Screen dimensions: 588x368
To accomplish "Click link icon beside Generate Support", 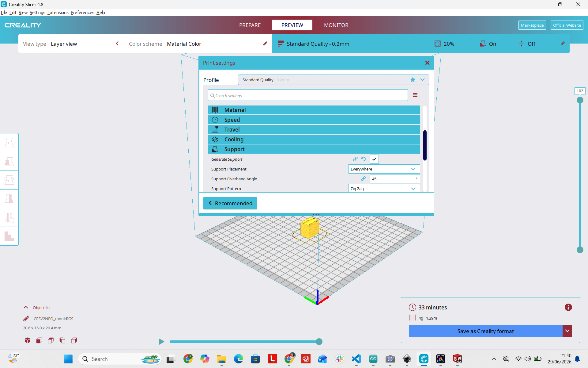I will click(x=355, y=159).
